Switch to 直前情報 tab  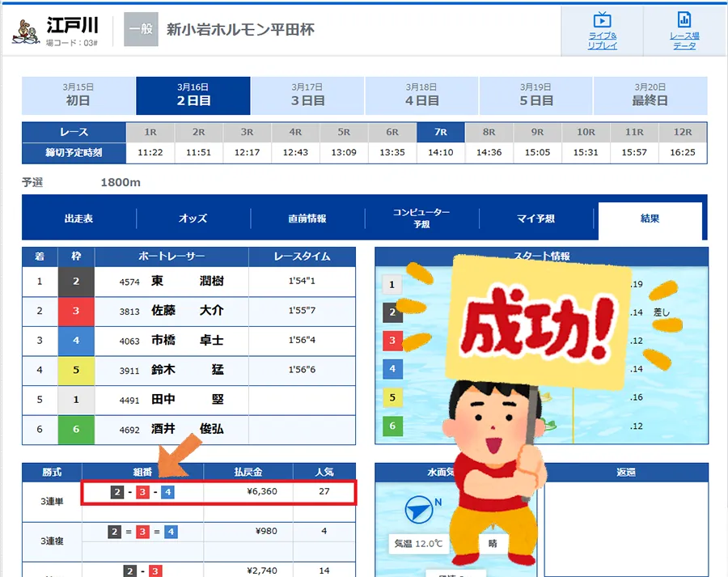click(307, 218)
